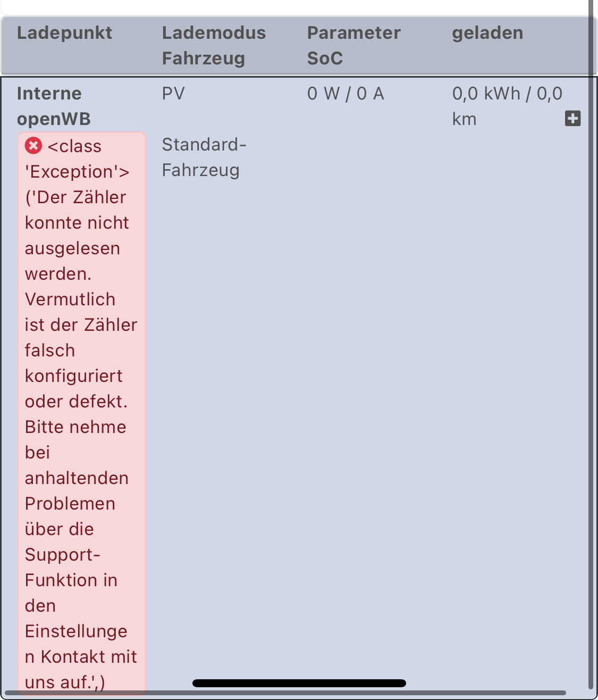Tap the black home indicator bar

[x=299, y=683]
